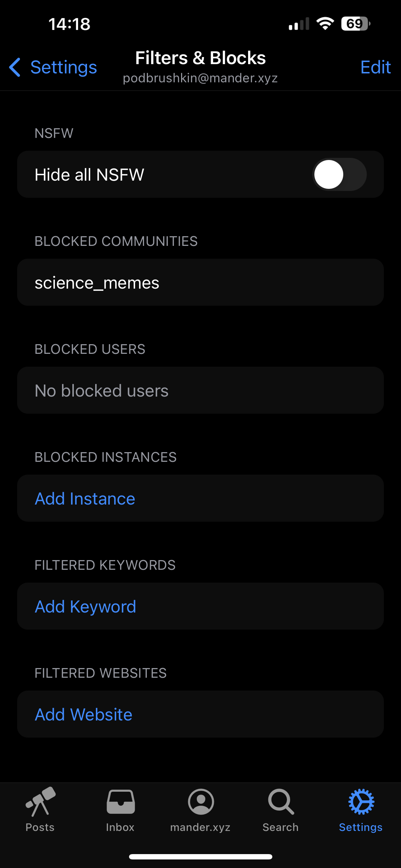The height and width of the screenshot is (868, 401).
Task: Tap the Filters & Blocks title
Action: [x=200, y=58]
